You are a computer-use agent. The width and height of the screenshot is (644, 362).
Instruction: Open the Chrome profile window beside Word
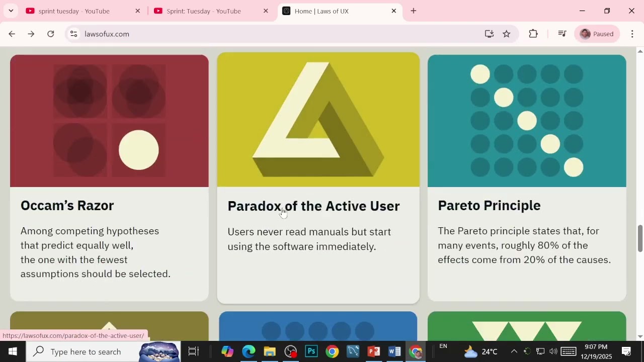tap(416, 351)
